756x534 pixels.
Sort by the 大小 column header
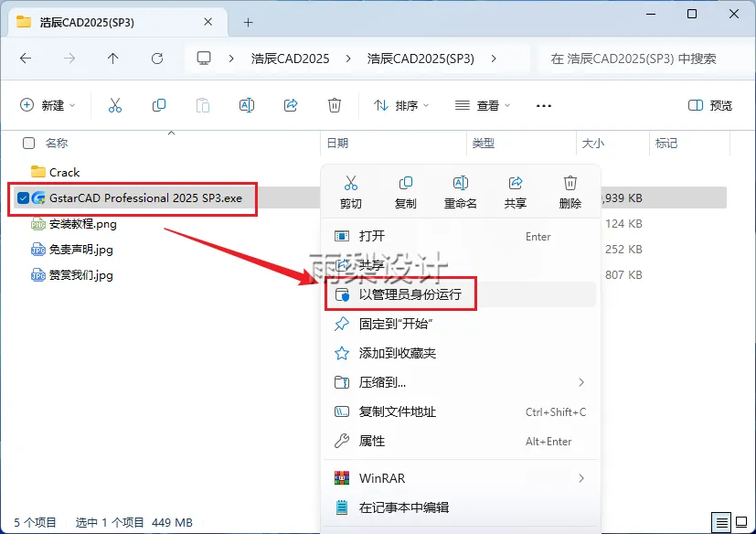tap(593, 143)
